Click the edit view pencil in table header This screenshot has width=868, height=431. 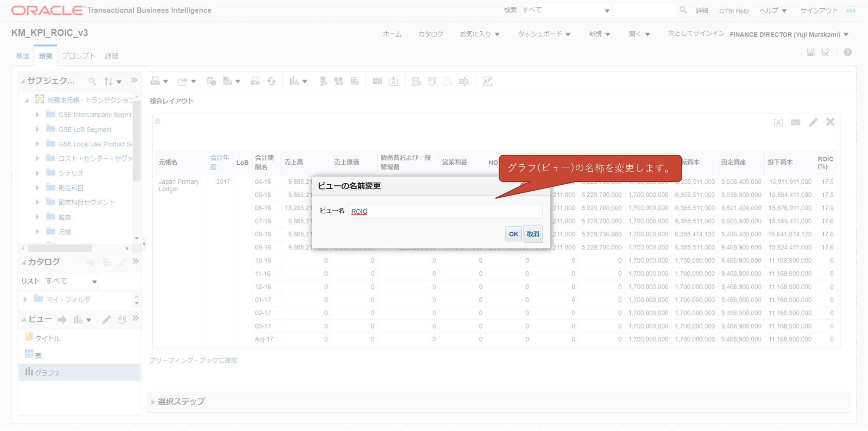pos(813,123)
